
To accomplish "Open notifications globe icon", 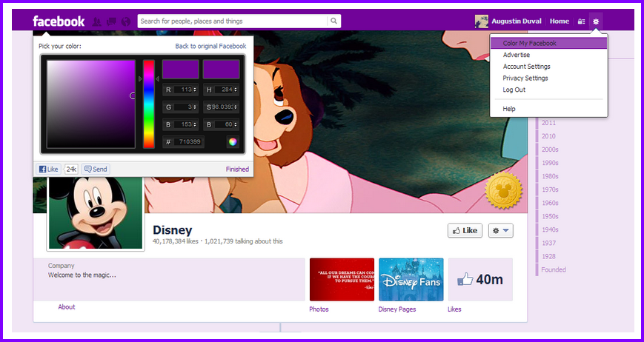I will point(126,21).
